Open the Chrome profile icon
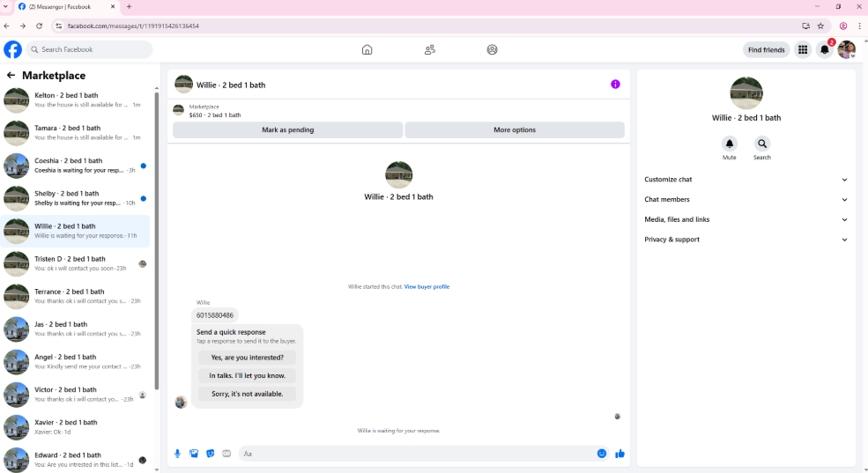 coord(843,26)
